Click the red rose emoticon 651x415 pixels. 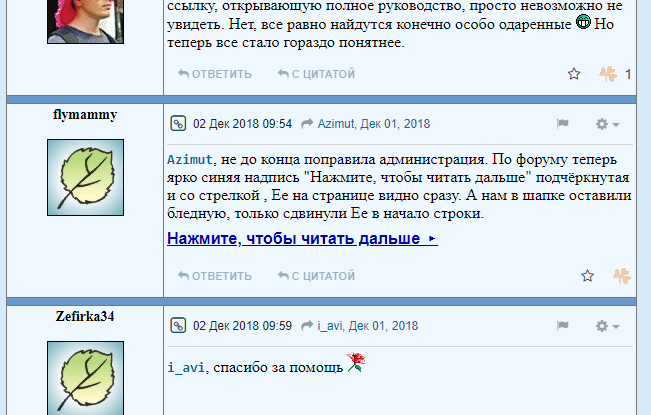pyautogui.click(x=356, y=362)
